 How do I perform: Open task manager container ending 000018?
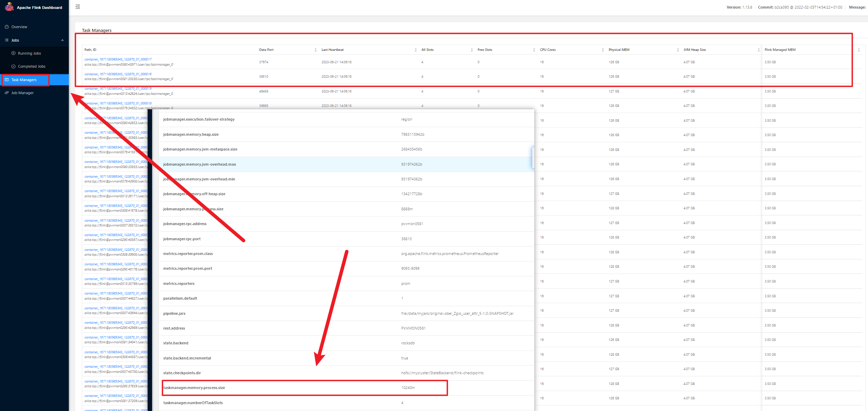click(118, 103)
